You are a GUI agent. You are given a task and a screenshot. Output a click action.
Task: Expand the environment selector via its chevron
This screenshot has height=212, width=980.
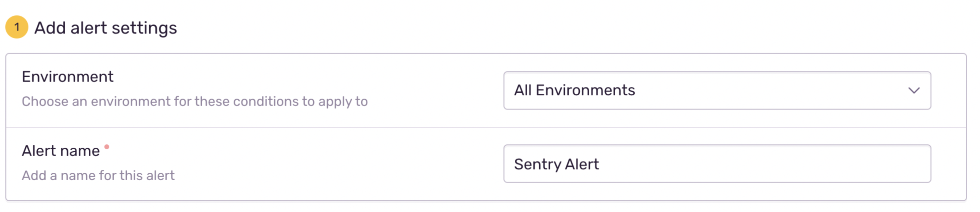click(913, 91)
